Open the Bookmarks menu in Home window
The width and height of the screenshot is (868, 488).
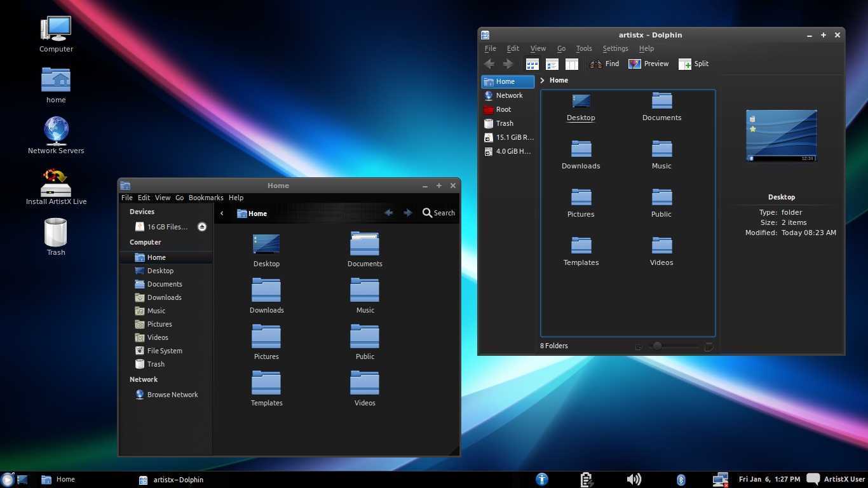(x=206, y=198)
